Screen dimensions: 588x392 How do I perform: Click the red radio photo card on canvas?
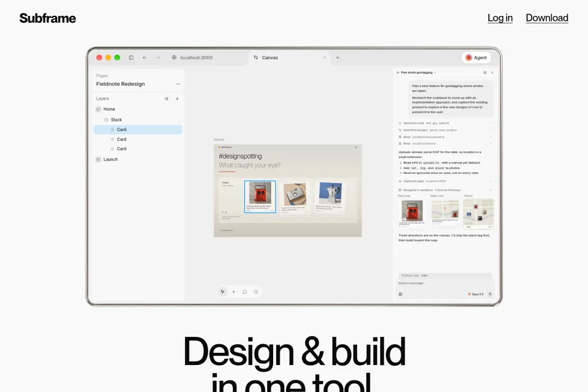point(260,197)
